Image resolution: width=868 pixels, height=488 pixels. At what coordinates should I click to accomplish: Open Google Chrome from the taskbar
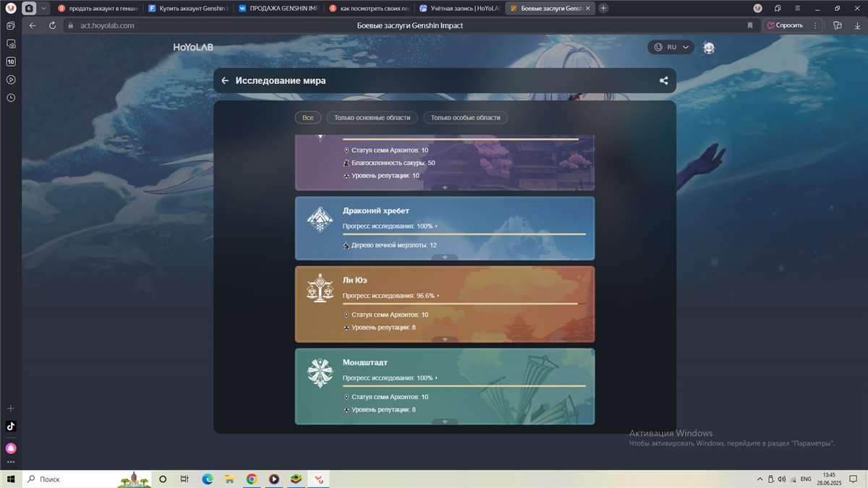click(252, 479)
